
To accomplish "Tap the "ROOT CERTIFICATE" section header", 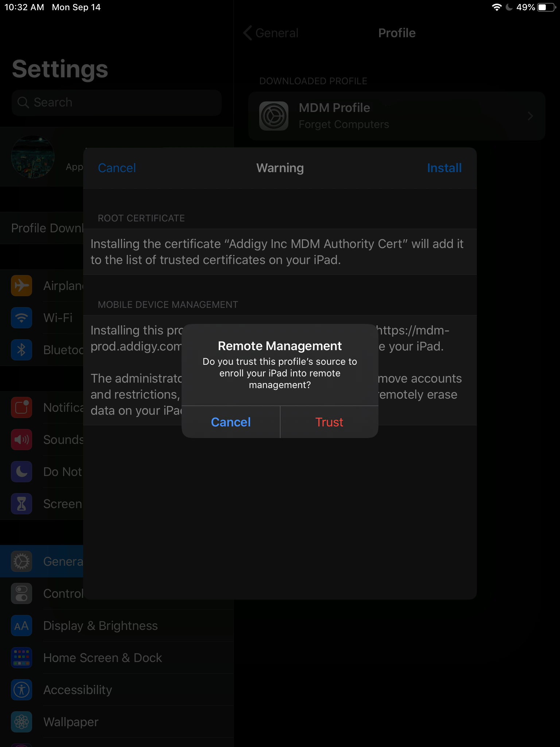I will pyautogui.click(x=141, y=218).
